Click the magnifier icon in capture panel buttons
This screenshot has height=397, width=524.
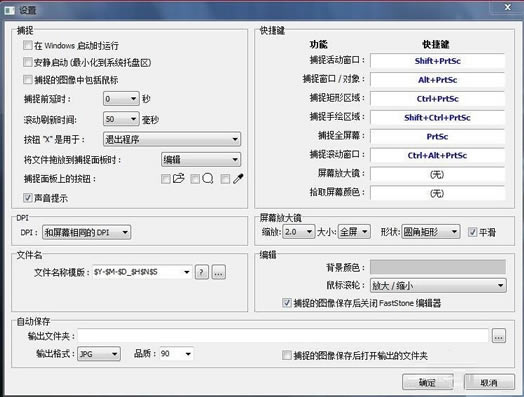coord(208,178)
